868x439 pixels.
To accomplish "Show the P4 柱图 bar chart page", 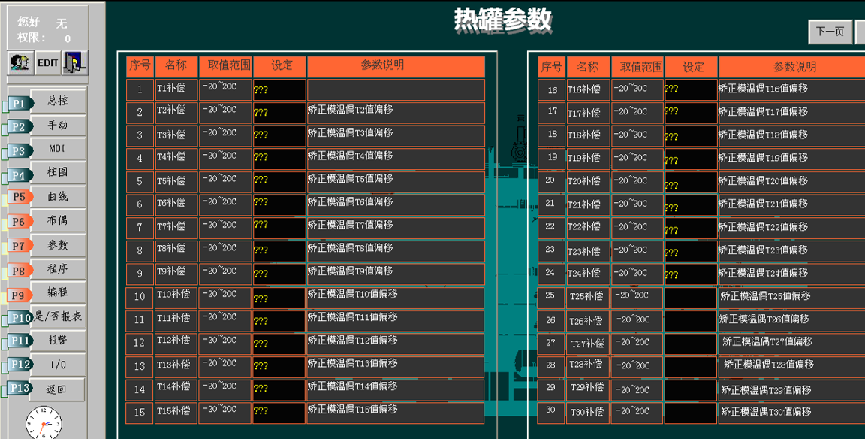I will [x=56, y=173].
